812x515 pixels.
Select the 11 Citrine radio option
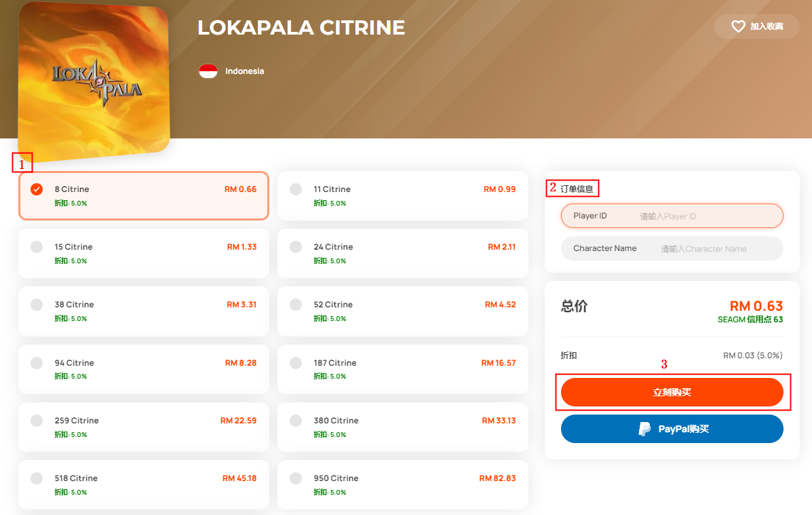pos(296,189)
